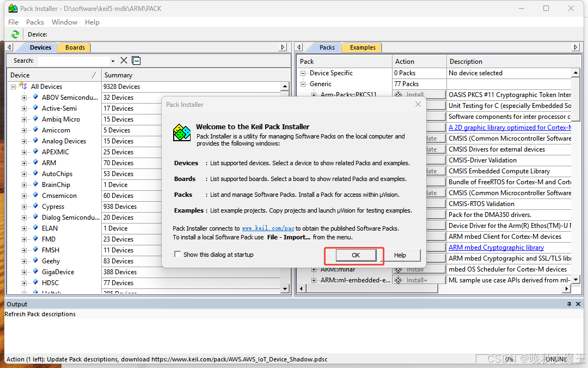Click the Active-Semi vendor icon

click(x=35, y=108)
